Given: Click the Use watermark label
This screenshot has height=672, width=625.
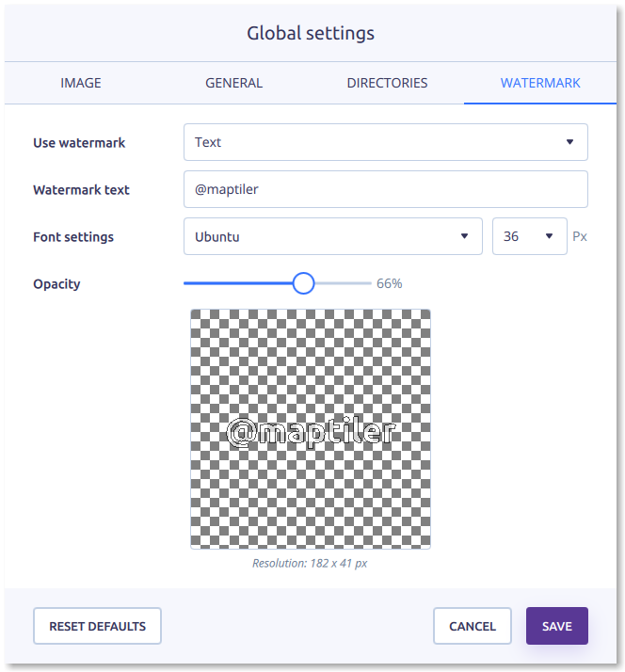Looking at the screenshot, I should (x=79, y=143).
